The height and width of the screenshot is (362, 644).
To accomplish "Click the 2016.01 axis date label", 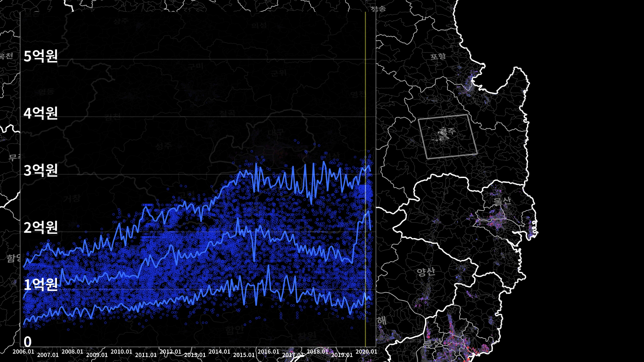I will (268, 352).
